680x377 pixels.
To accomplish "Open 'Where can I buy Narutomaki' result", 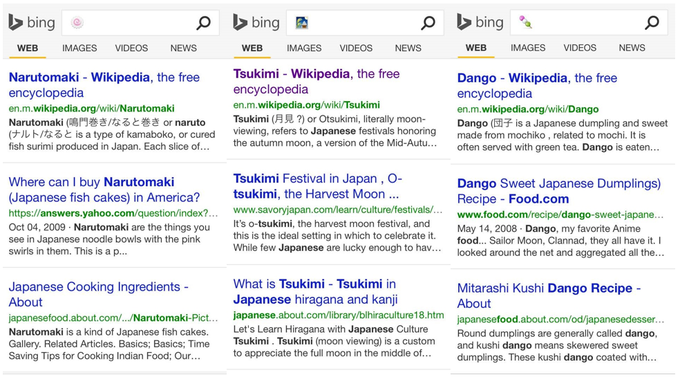I will (104, 190).
